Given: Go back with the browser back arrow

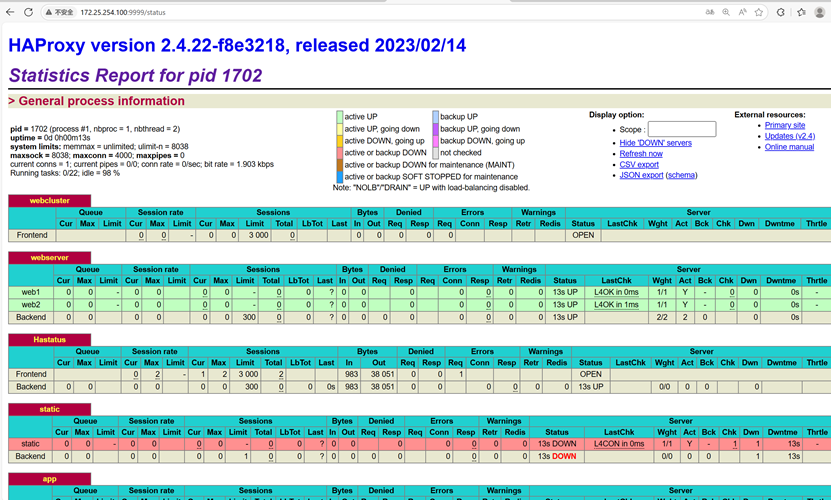Looking at the screenshot, I should 10,12.
